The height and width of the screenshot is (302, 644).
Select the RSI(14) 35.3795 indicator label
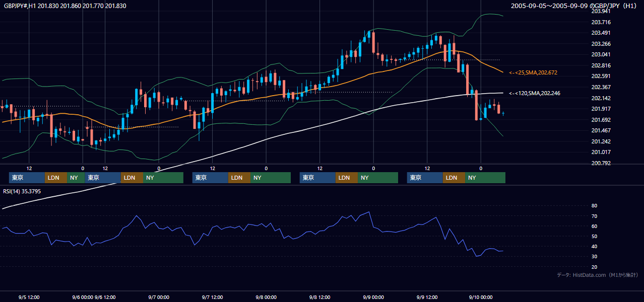(22, 191)
